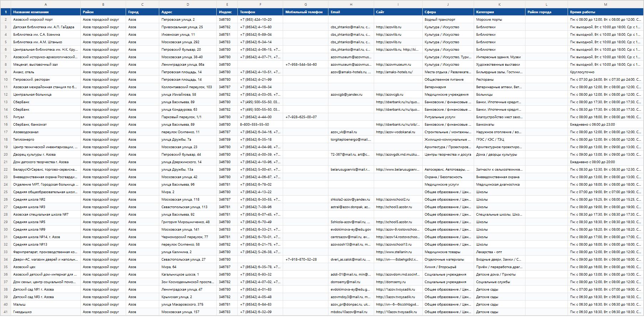Click the 'Район города' header cell
644x322 pixels.
(547, 12)
